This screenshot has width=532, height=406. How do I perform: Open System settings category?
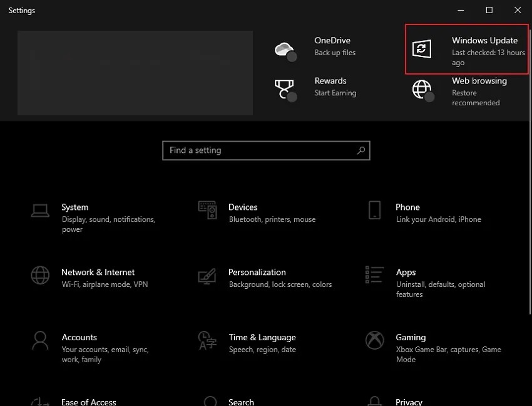point(74,207)
